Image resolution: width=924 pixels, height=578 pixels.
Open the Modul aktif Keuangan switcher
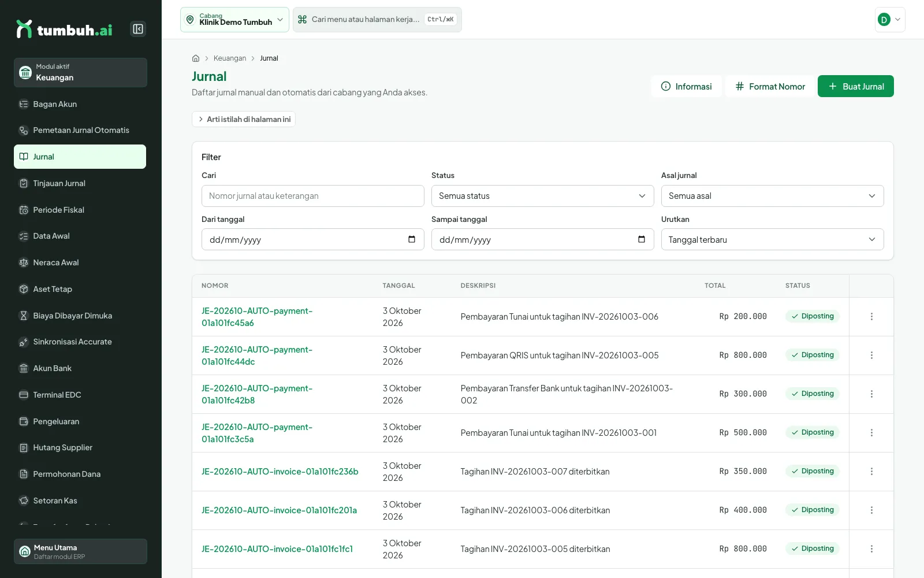click(x=80, y=72)
